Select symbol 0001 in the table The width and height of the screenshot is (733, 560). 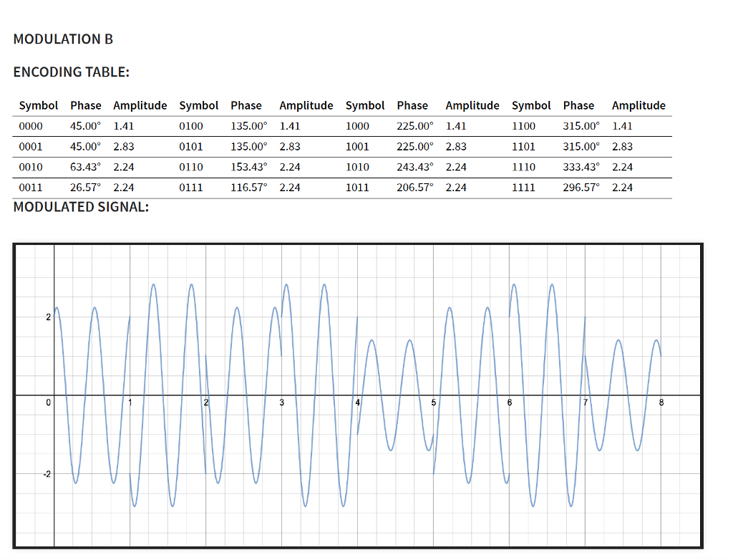31,147
